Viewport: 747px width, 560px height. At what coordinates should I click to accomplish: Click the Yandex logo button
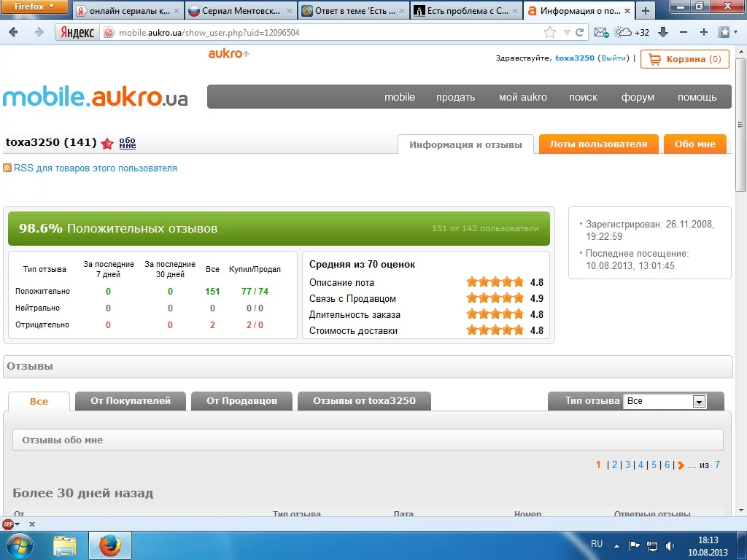click(77, 32)
